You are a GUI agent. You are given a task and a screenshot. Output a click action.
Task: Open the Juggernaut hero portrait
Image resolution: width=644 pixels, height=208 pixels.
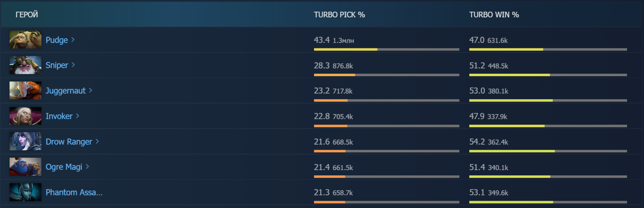pyautogui.click(x=25, y=90)
